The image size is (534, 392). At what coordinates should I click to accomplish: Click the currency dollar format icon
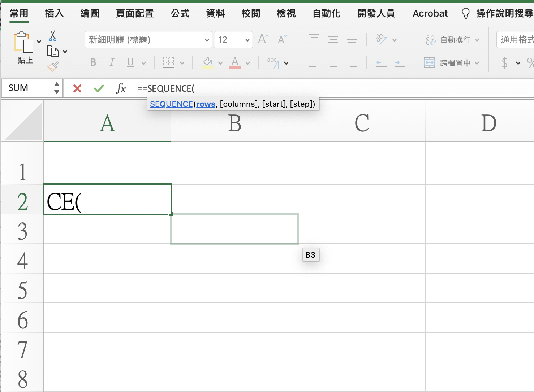(x=505, y=62)
